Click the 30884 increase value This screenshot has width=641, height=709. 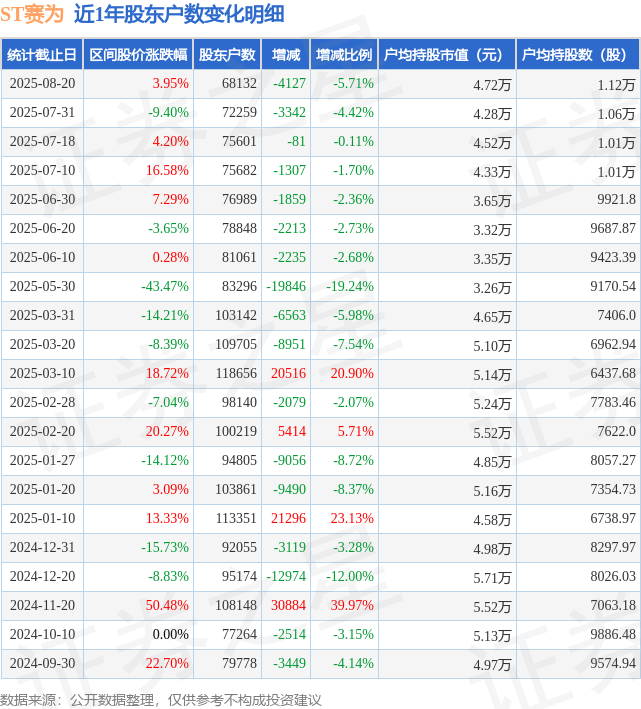(288, 605)
